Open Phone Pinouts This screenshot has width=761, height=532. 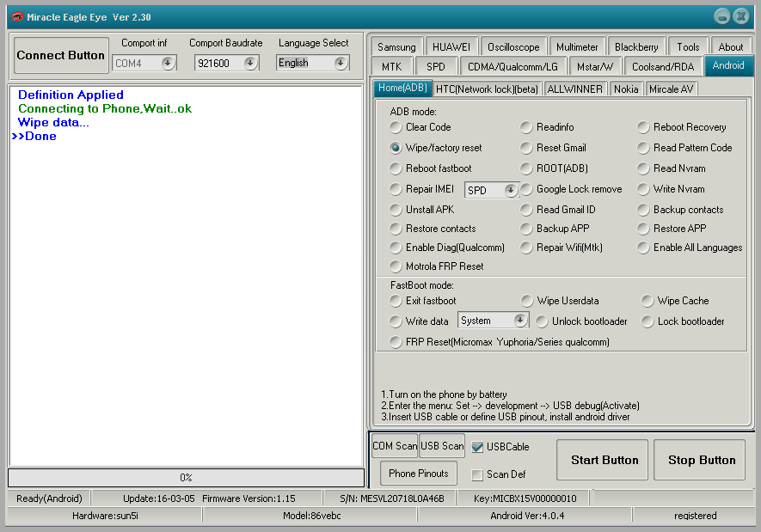click(419, 474)
